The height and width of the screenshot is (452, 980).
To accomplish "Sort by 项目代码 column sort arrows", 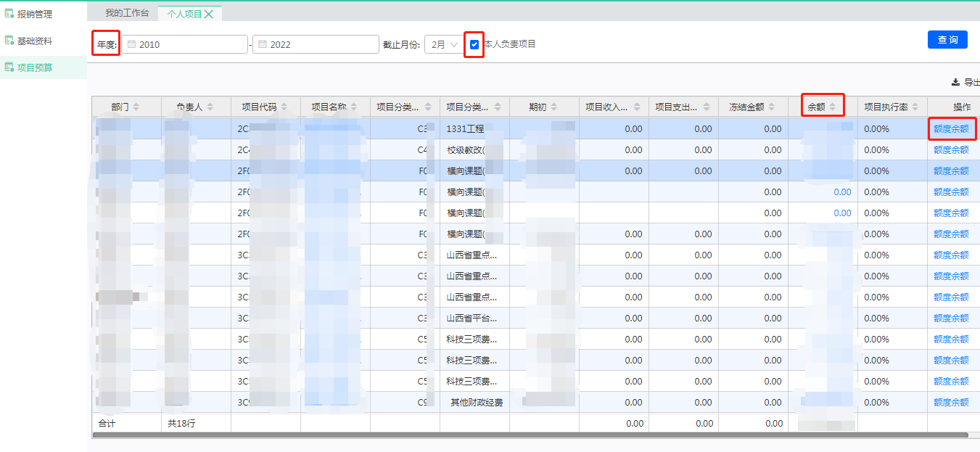I will (x=284, y=107).
